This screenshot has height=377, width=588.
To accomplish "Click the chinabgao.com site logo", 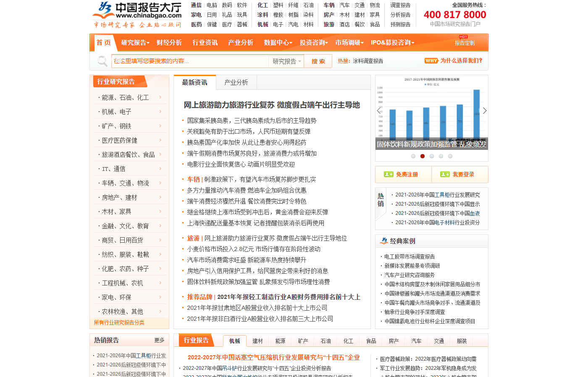I will click(137, 15).
